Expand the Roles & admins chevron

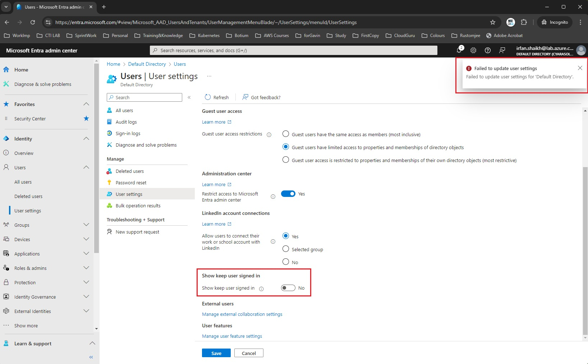coord(86,268)
